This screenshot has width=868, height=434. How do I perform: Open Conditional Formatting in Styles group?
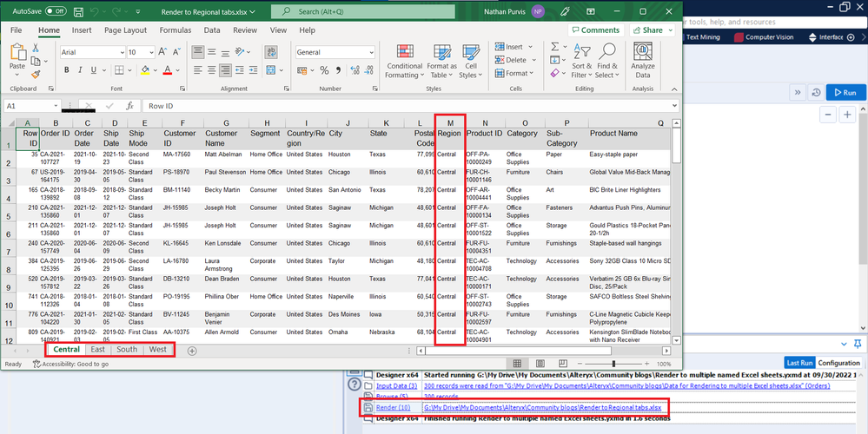[x=404, y=54]
